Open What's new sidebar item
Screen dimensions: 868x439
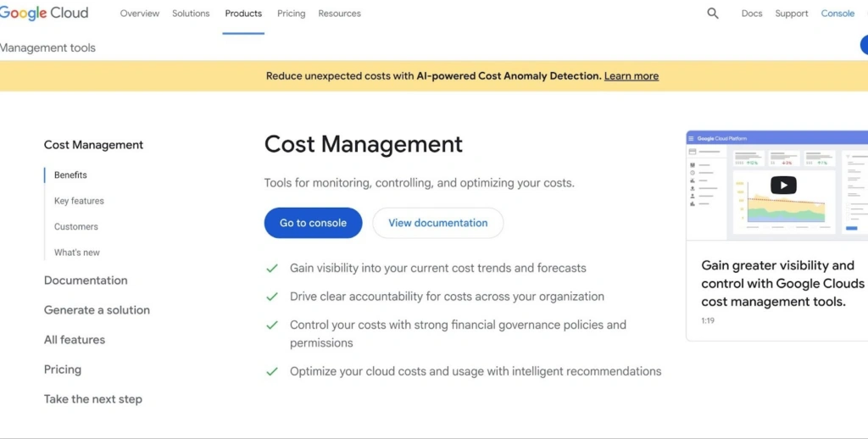click(x=77, y=253)
